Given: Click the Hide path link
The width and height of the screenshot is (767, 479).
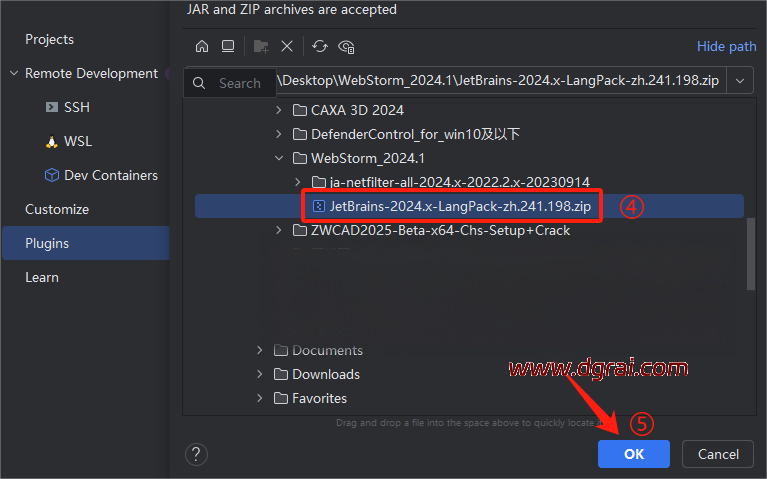Looking at the screenshot, I should coord(726,46).
